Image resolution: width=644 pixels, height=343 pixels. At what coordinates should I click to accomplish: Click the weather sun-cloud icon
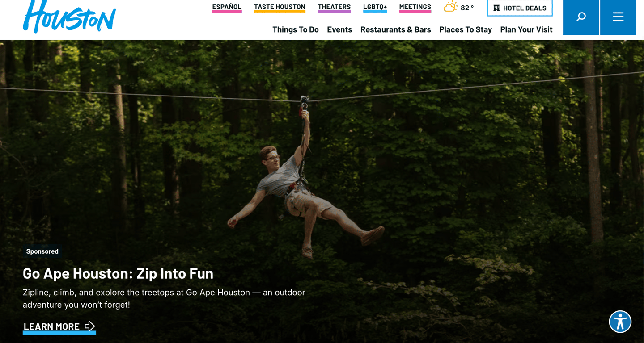coord(450,7)
